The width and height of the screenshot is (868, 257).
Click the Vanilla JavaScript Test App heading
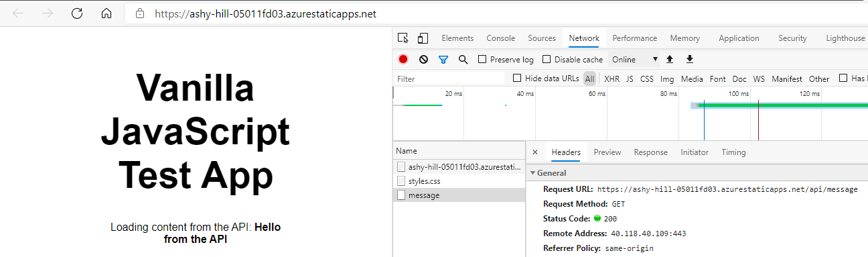tap(196, 132)
